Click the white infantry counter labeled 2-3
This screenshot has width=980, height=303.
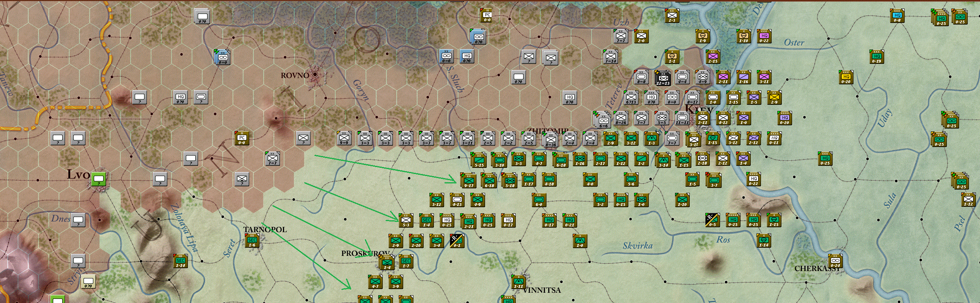[x=672, y=16]
